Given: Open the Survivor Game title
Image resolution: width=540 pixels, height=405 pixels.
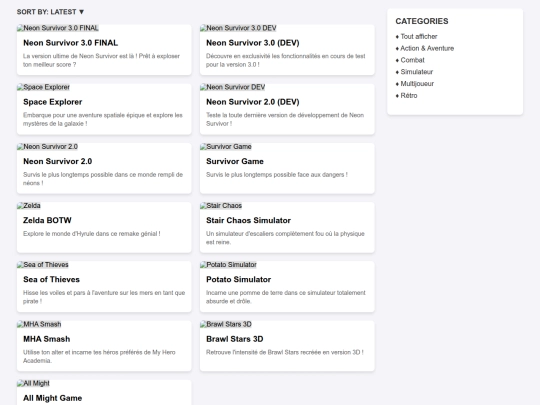Looking at the screenshot, I should (235, 161).
